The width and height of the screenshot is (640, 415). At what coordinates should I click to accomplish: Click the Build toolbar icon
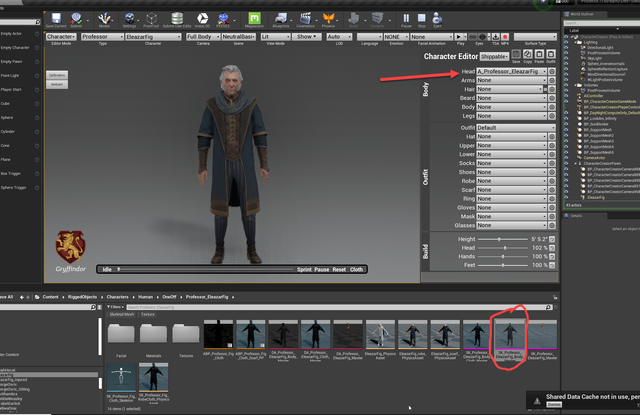(x=353, y=18)
